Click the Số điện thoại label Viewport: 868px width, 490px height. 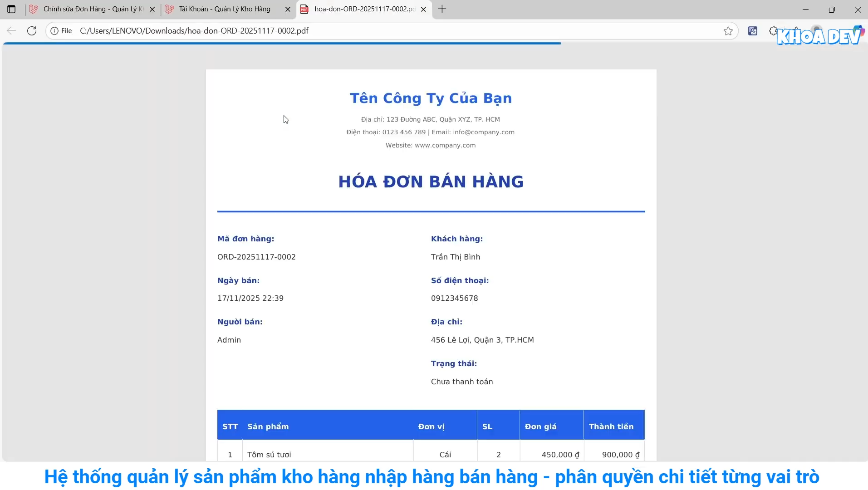[x=460, y=280]
